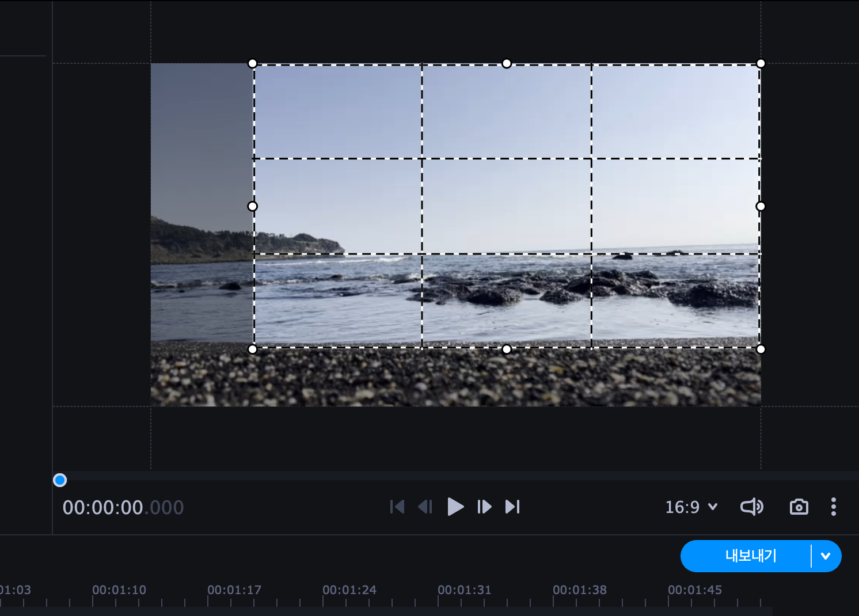Jump to the start of the clip
The height and width of the screenshot is (616, 859).
tap(397, 507)
